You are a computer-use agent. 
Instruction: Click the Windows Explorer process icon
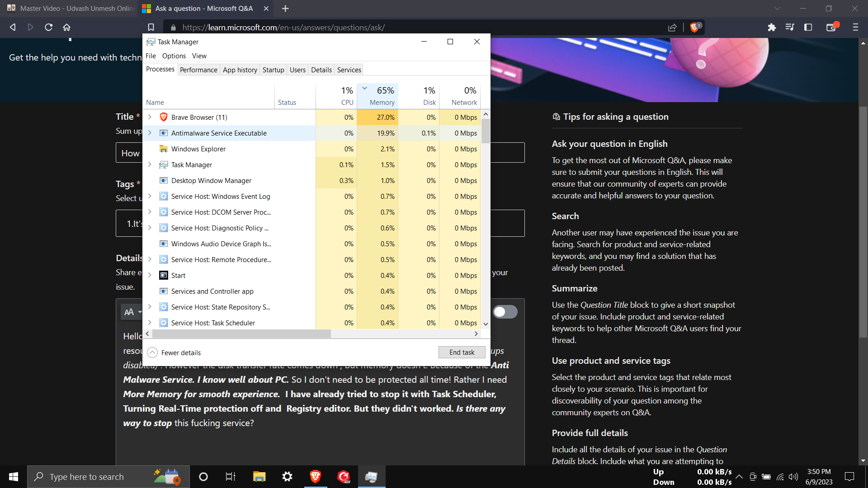pos(164,149)
